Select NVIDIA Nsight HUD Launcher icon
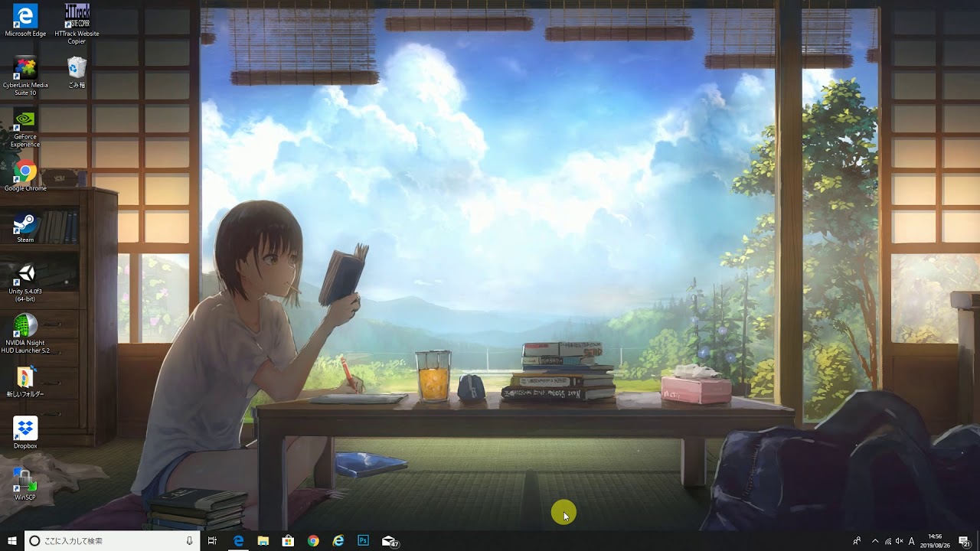The width and height of the screenshot is (980, 551). 25,334
